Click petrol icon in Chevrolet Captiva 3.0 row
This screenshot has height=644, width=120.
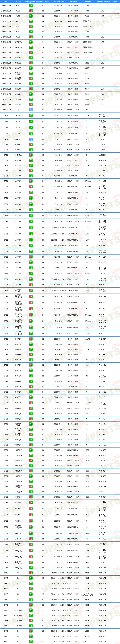31,52
